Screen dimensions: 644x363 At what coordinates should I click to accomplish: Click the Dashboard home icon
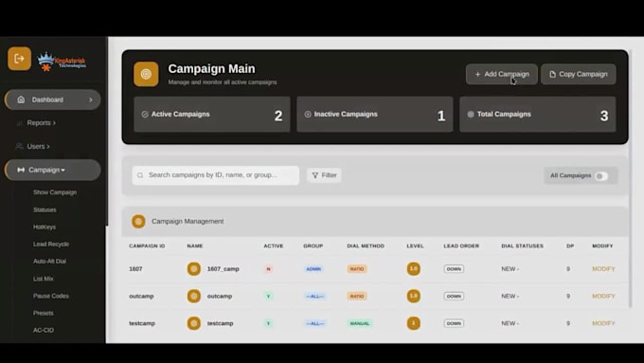pos(21,100)
